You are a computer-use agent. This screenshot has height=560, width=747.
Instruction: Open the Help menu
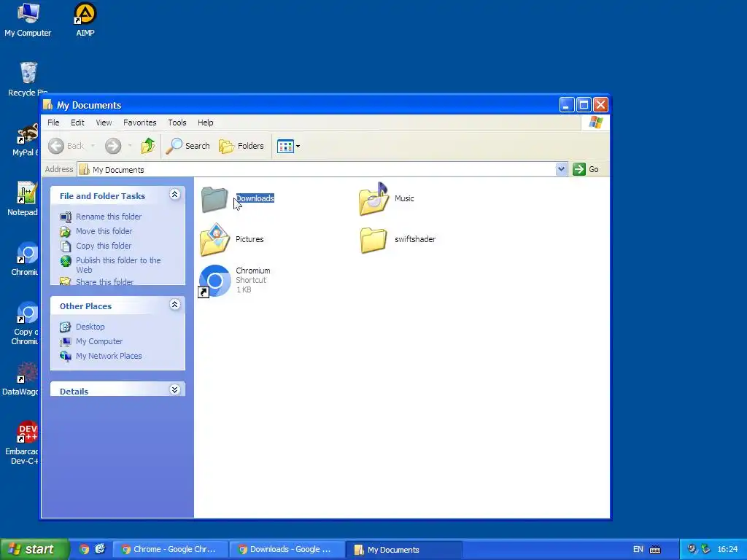[205, 122]
